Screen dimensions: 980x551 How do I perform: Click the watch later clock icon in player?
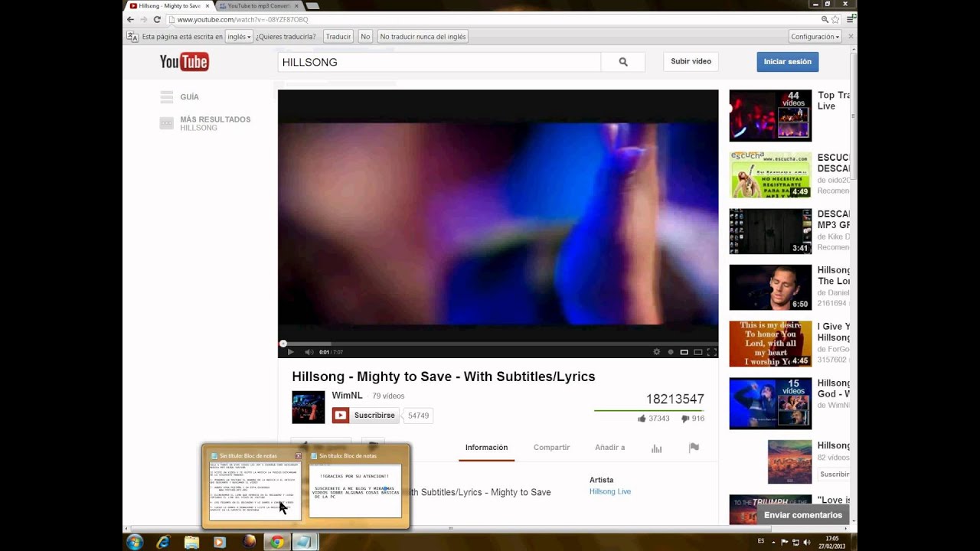tap(671, 352)
